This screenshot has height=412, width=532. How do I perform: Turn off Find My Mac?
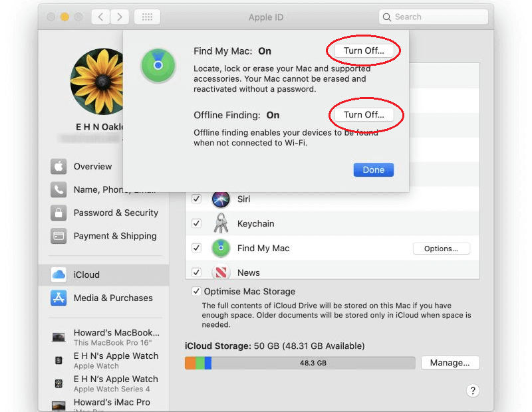pos(363,51)
